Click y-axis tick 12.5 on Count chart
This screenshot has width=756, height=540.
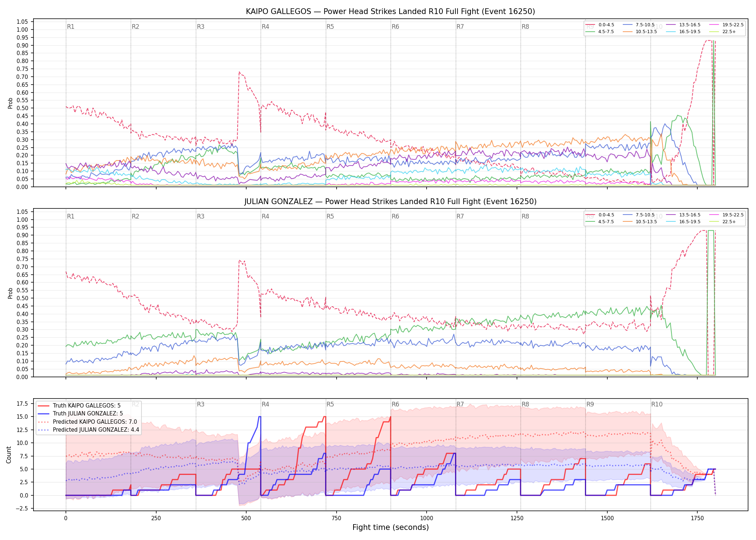(x=22, y=430)
